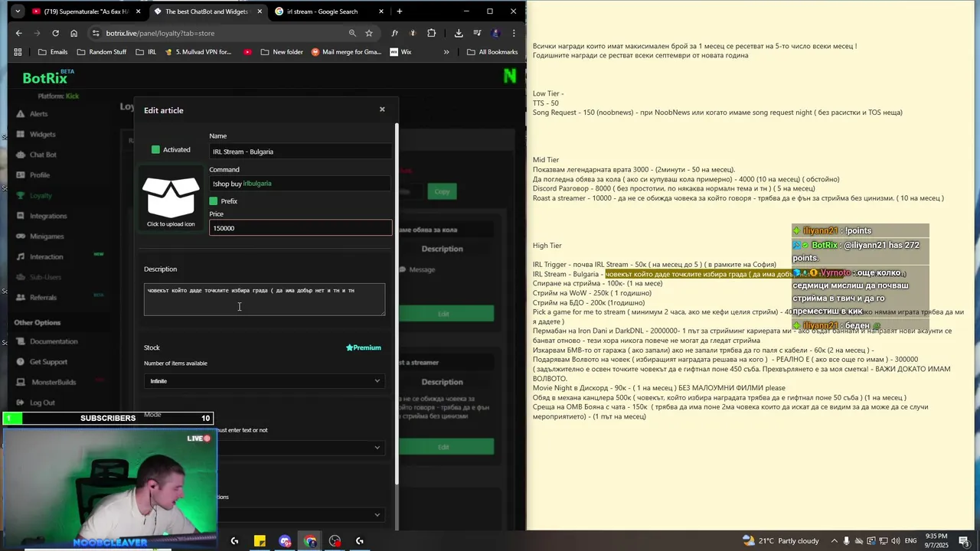980x551 pixels.
Task: Open the YouTube bookmark icon
Action: pos(247,52)
